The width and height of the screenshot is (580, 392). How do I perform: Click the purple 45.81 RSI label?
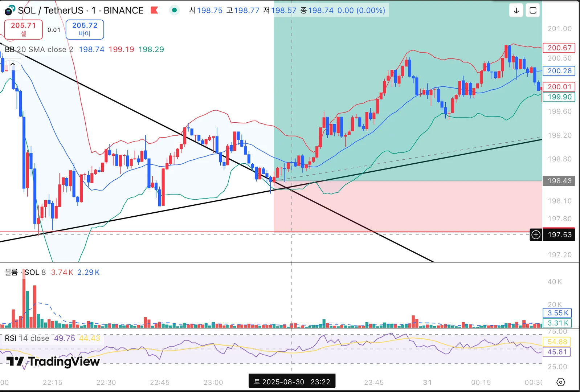tap(556, 352)
